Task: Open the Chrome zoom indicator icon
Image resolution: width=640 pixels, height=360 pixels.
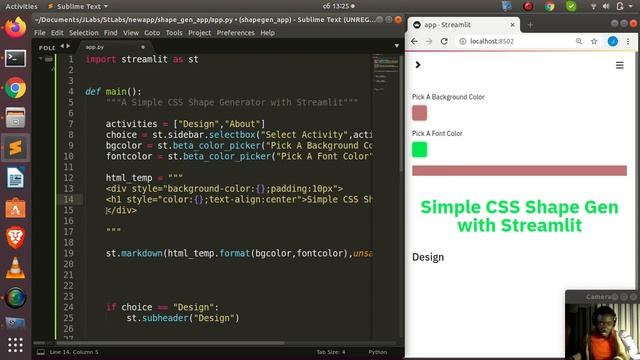Action: [x=579, y=41]
